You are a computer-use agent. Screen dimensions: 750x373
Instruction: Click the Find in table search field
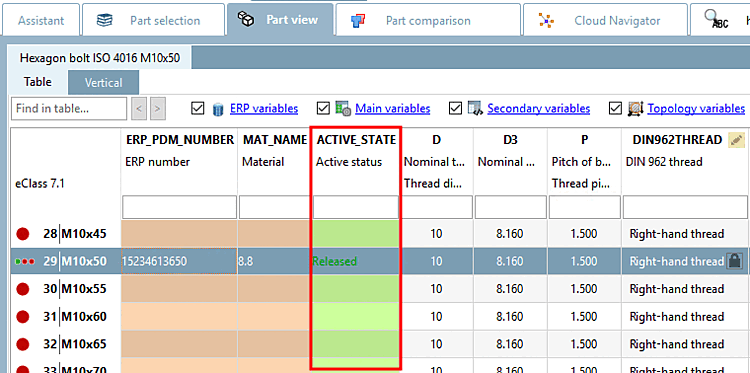(x=69, y=109)
